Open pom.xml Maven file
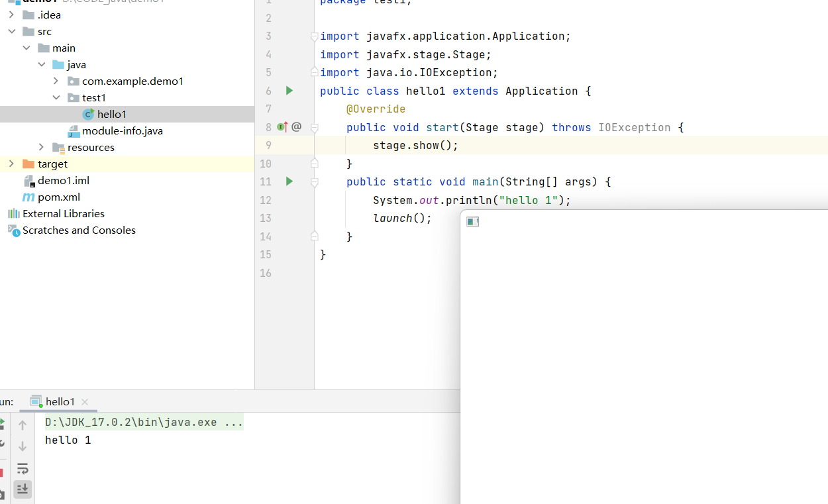The width and height of the screenshot is (828, 504). [127, 197]
